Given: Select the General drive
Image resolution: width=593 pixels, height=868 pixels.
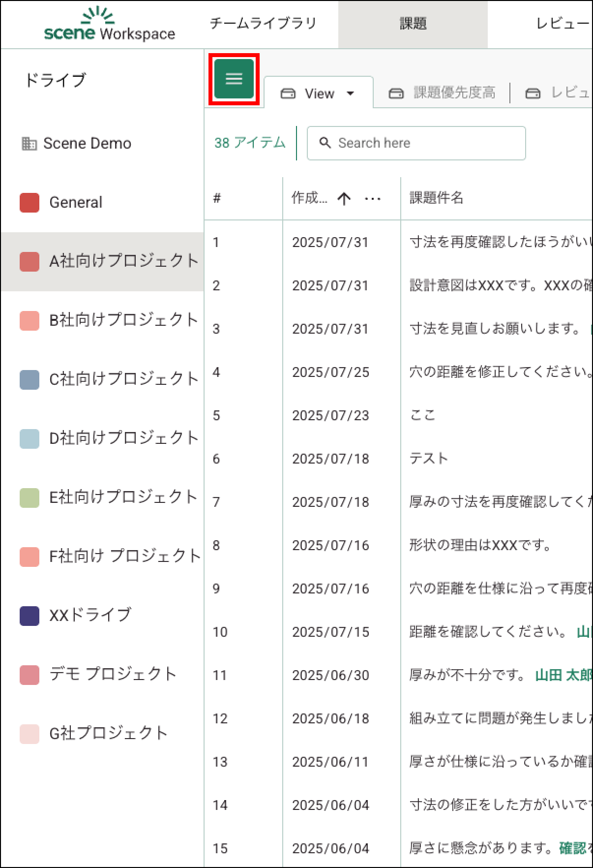Looking at the screenshot, I should click(76, 202).
